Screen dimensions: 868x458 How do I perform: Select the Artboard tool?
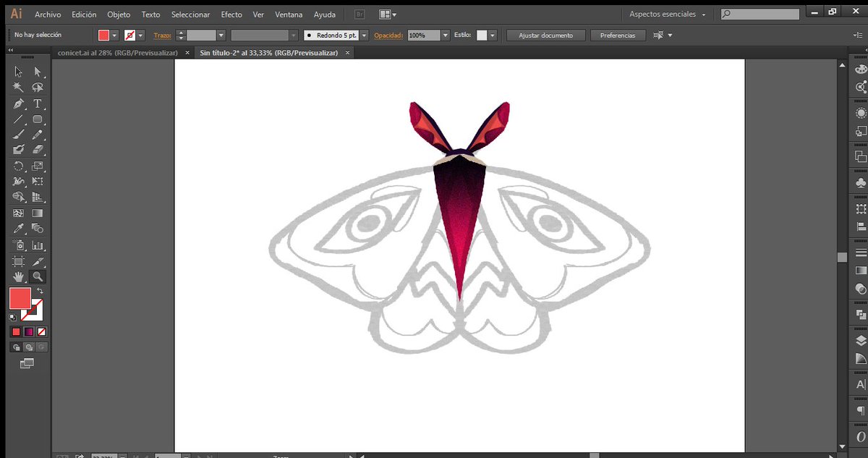(19, 261)
